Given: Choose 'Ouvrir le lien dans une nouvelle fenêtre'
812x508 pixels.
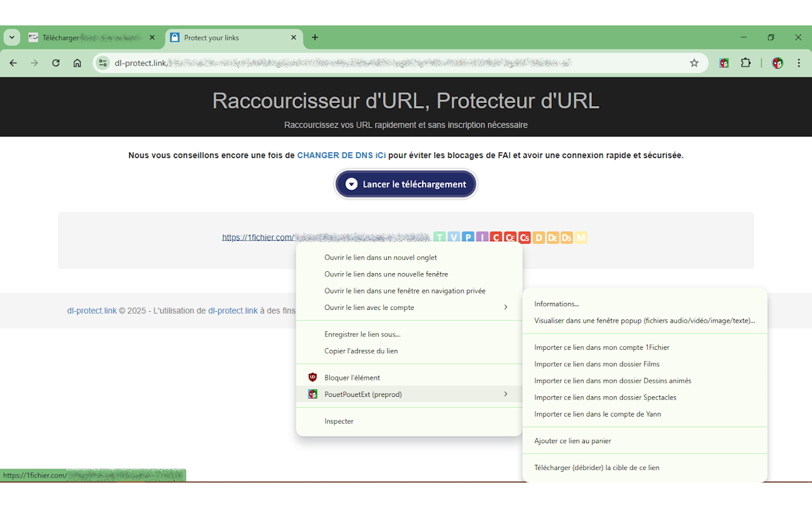Looking at the screenshot, I should [409, 274].
